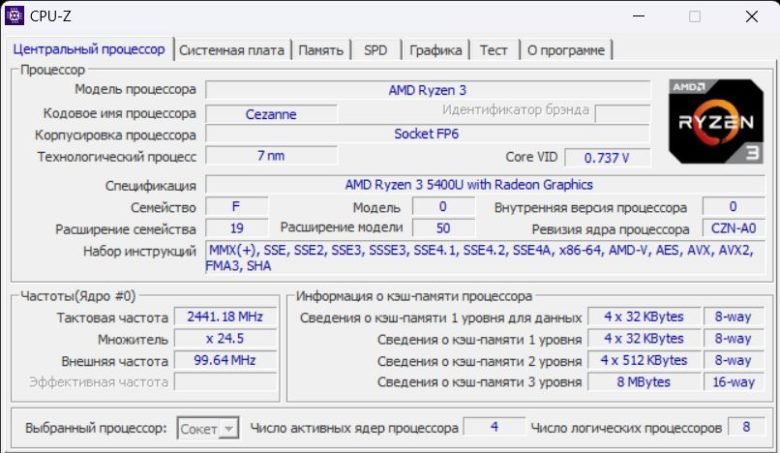Click the AMD Ryzen 3 model name field
The height and width of the screenshot is (453, 780).
click(428, 90)
